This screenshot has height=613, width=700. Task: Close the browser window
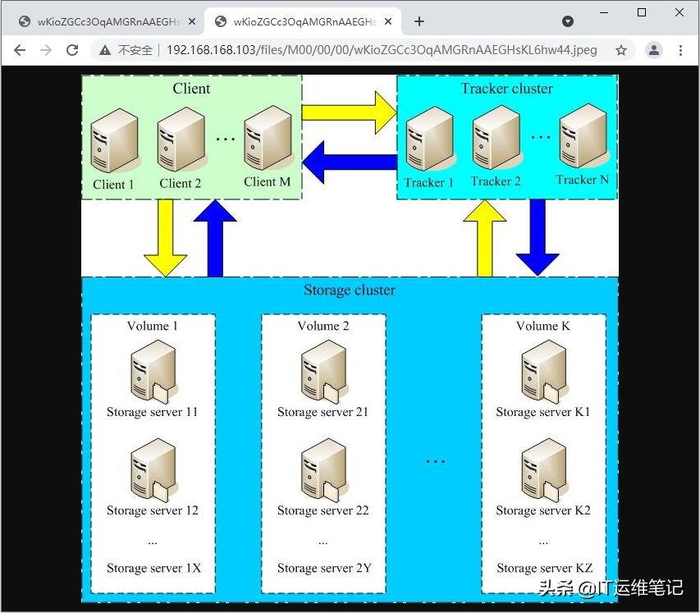coord(679,12)
